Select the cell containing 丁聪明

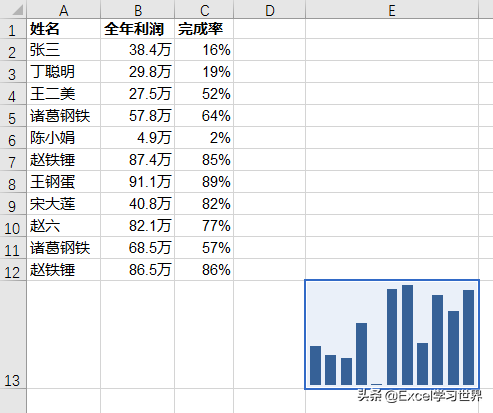64,72
